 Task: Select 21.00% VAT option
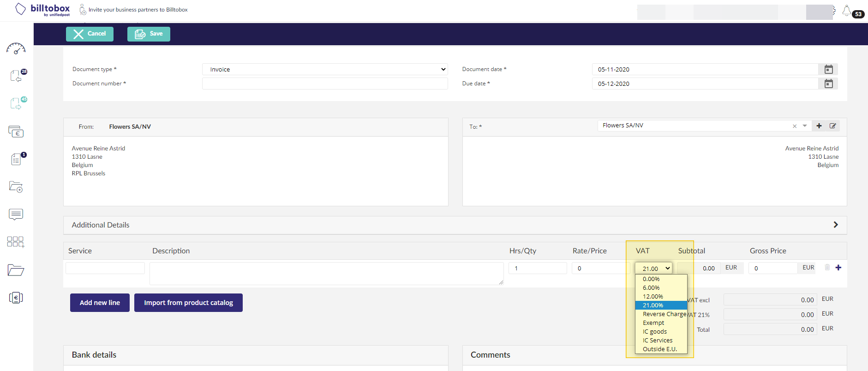tap(661, 305)
